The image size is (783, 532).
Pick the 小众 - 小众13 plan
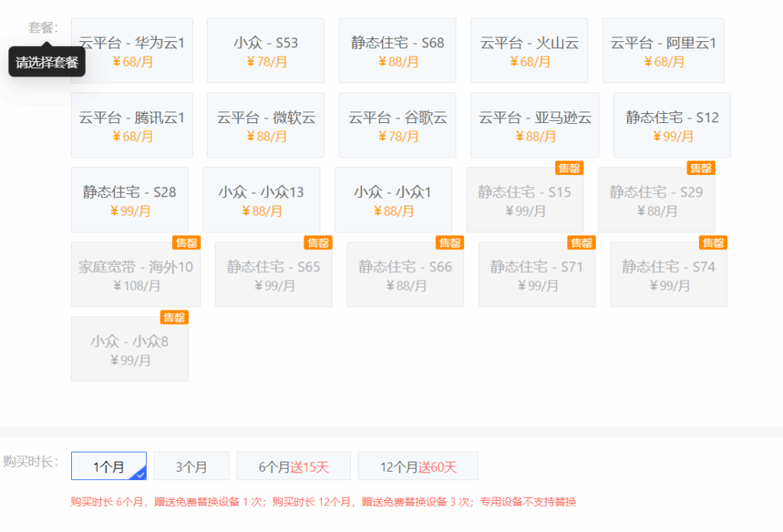262,199
